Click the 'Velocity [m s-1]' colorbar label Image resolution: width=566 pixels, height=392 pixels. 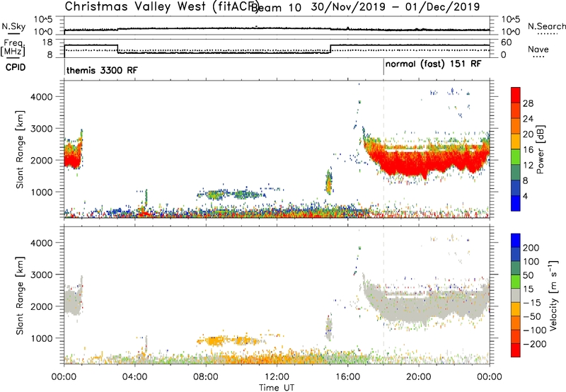click(x=553, y=295)
